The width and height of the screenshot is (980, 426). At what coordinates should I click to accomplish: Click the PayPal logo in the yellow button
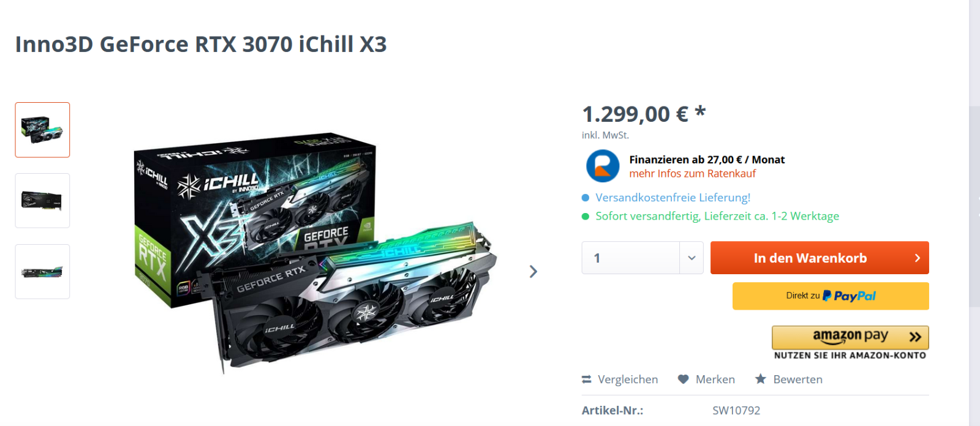pos(849,296)
